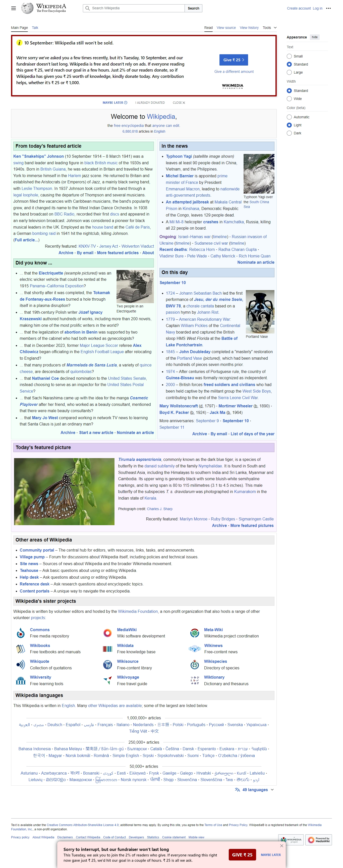Focus the Search Wikipedia input field

click(134, 8)
